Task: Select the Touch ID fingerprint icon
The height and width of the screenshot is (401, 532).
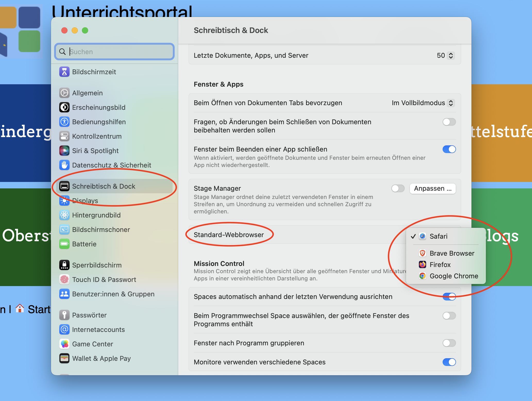Action: tap(64, 280)
